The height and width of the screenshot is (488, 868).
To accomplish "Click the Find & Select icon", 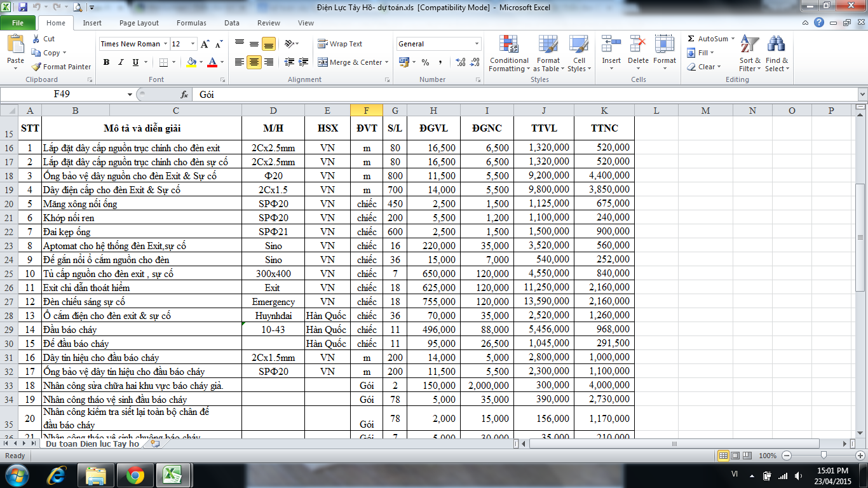I will tap(776, 55).
